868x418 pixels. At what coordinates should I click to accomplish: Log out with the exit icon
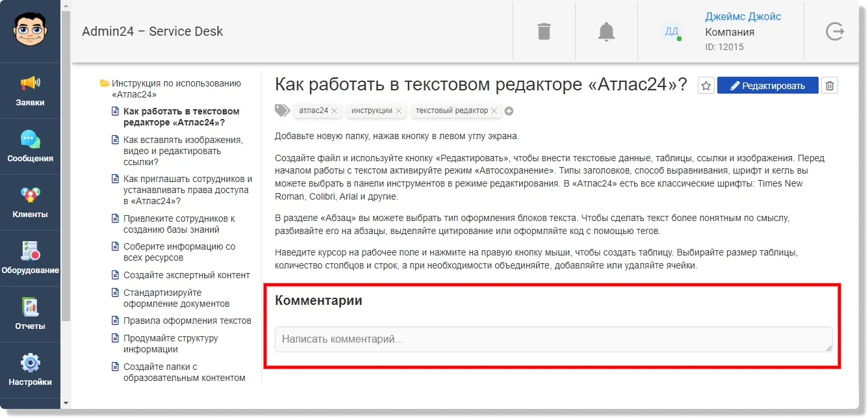835,31
